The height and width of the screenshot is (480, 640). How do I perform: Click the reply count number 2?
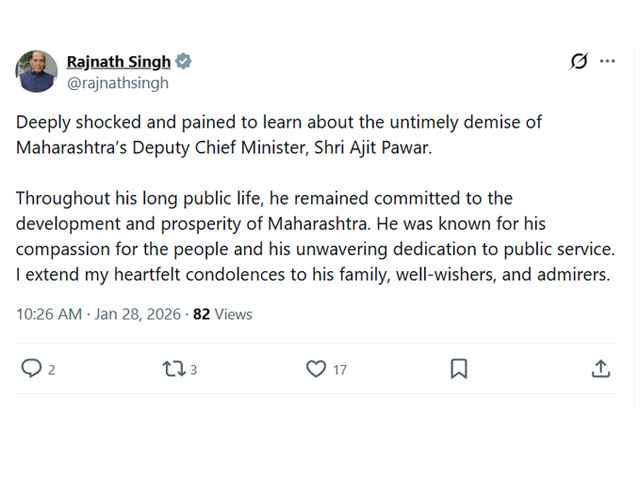(51, 370)
